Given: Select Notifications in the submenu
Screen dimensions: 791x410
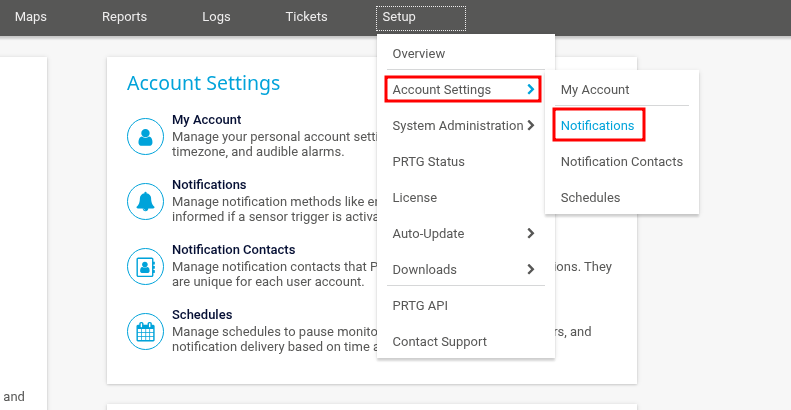Looking at the screenshot, I should 597,126.
